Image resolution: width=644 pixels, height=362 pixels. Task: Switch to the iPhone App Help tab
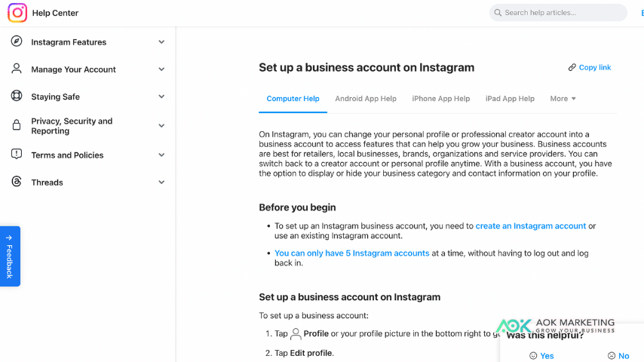441,99
